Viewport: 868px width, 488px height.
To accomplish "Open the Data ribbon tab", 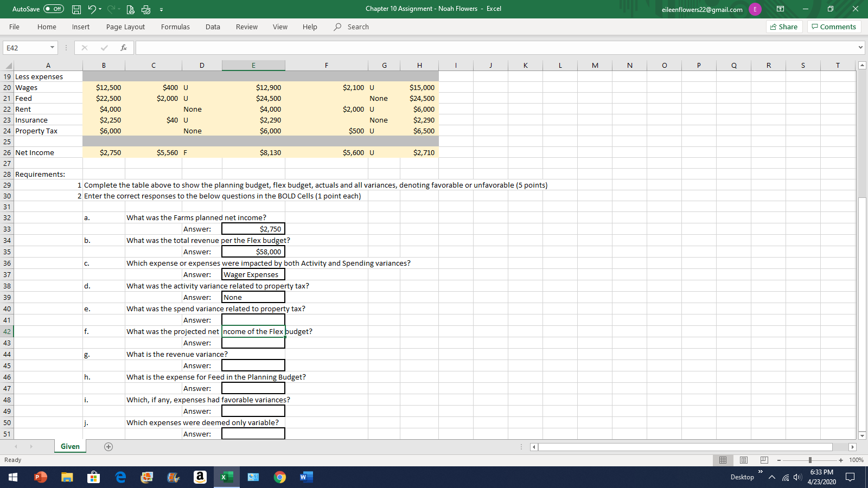I will click(213, 27).
